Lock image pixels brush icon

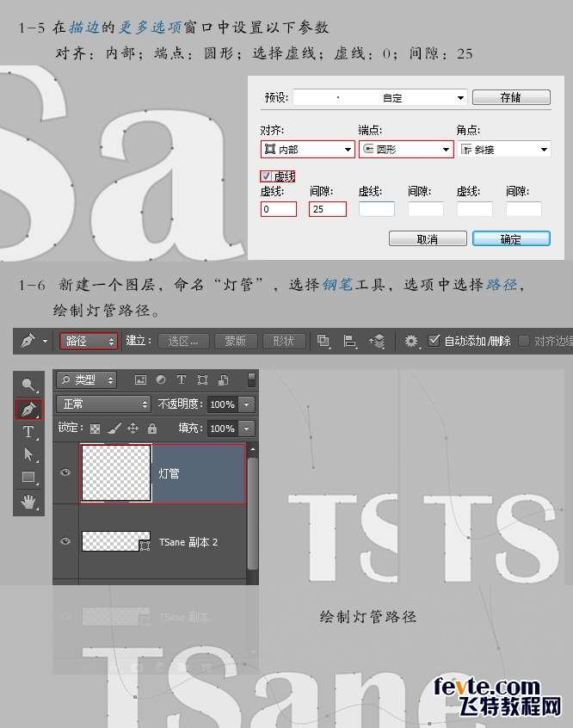[114, 428]
